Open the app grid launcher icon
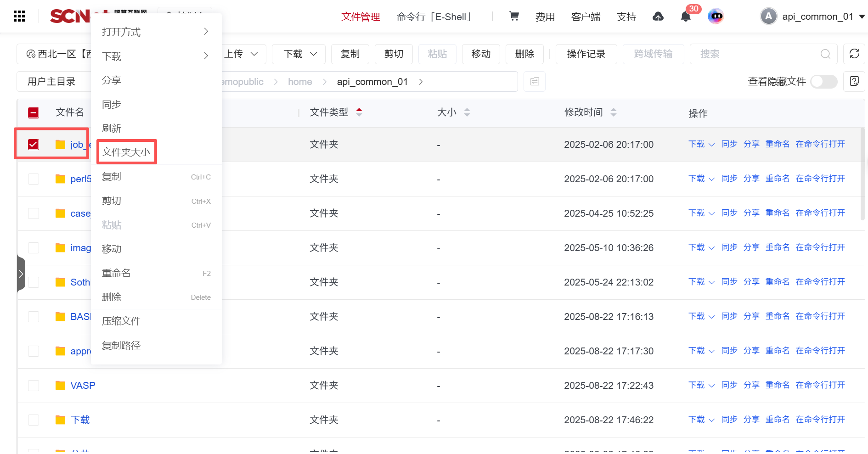 click(x=19, y=17)
